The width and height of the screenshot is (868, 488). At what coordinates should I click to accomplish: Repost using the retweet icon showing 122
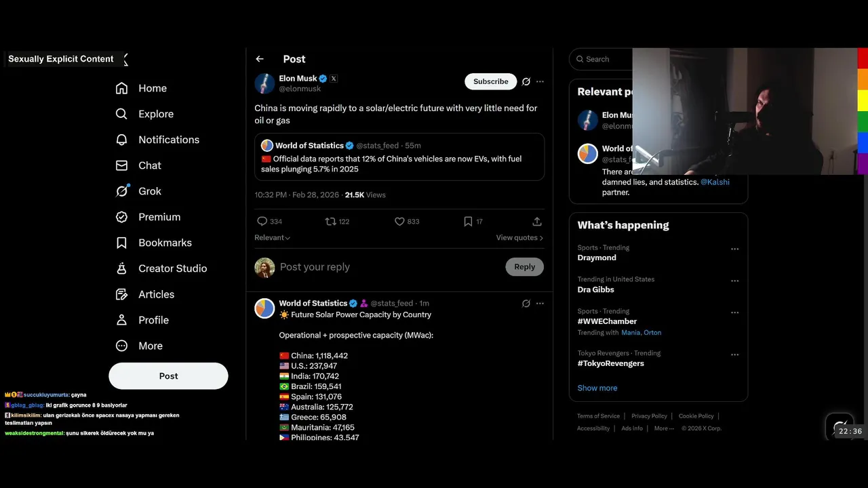pyautogui.click(x=331, y=222)
